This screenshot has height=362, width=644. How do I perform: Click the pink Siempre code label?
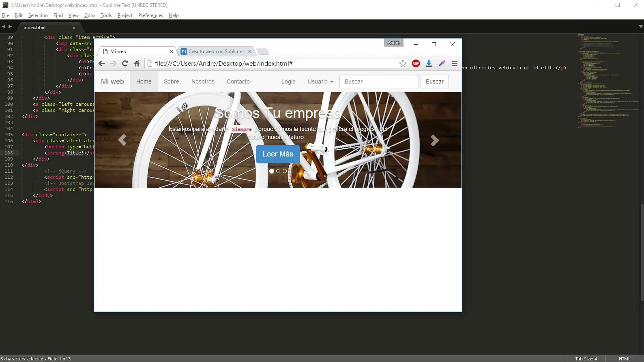pos(242,129)
